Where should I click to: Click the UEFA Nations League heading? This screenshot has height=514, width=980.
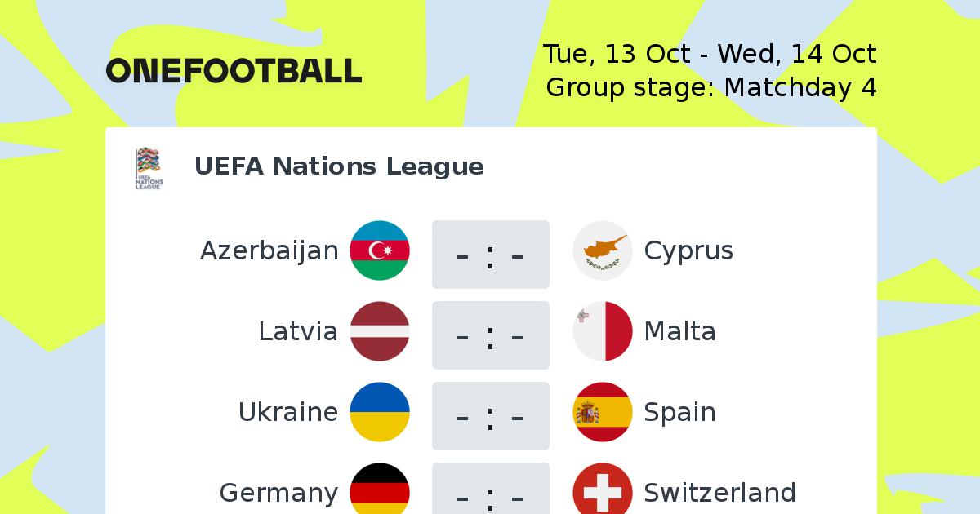[x=339, y=166]
